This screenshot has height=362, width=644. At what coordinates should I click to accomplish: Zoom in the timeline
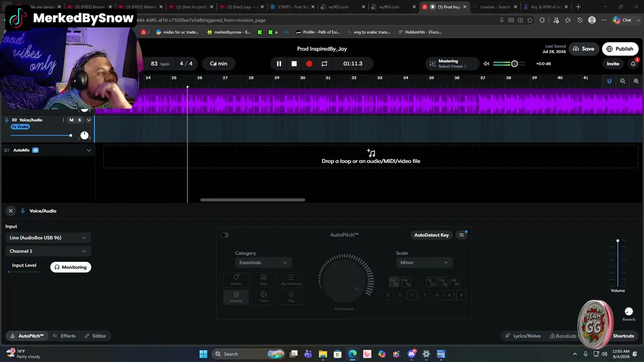coord(636,81)
